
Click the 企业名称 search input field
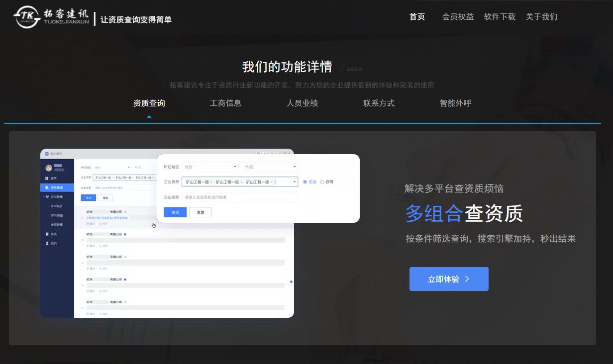click(x=240, y=197)
